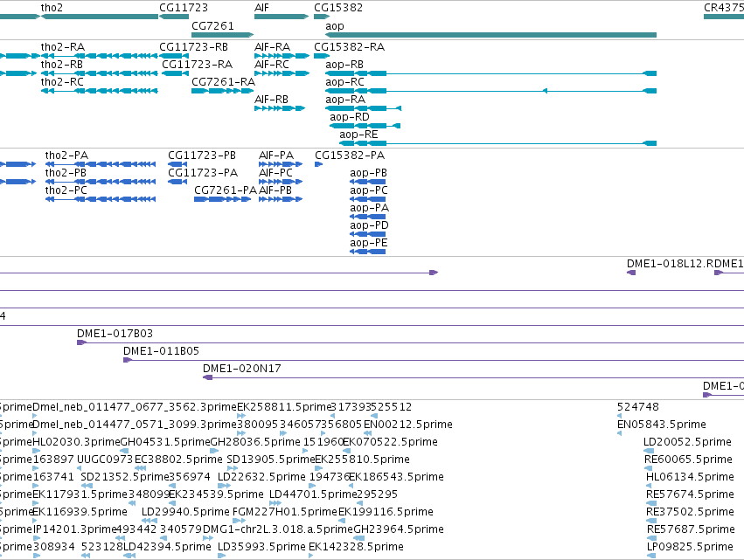Click the CG15382-PA protein label
744x560 pixels.
[350, 156]
